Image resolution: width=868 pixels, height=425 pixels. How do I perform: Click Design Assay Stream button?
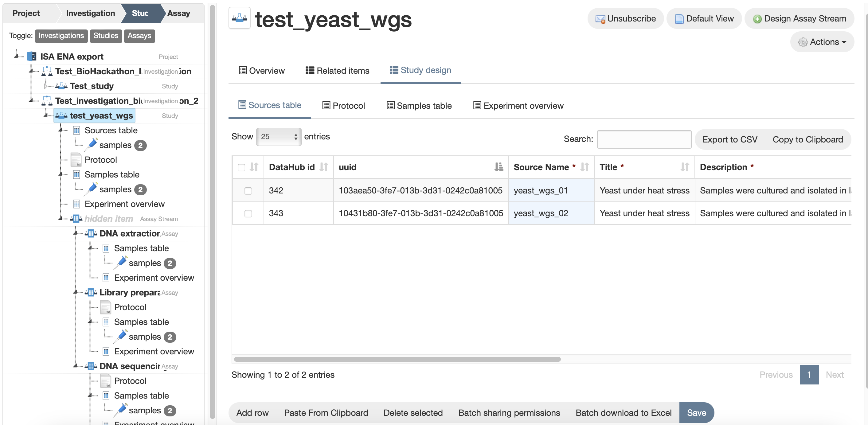(800, 18)
